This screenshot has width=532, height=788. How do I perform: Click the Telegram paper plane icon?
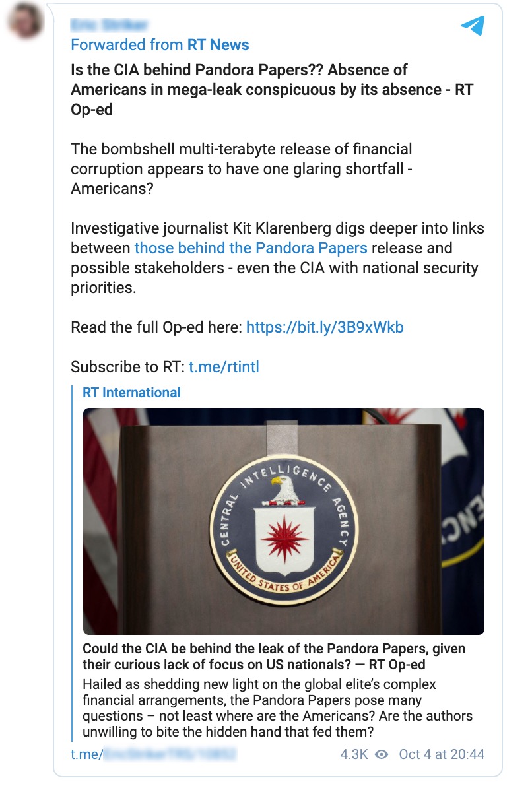[473, 25]
